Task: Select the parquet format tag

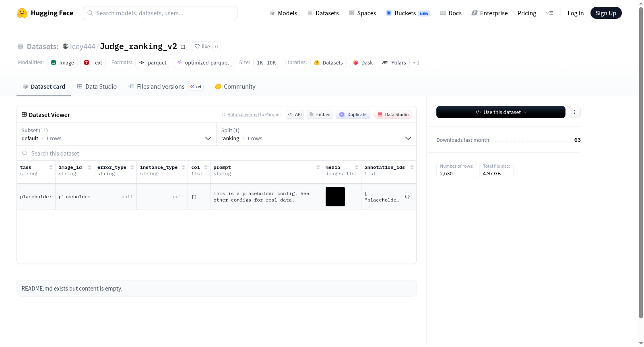Action: (153, 62)
